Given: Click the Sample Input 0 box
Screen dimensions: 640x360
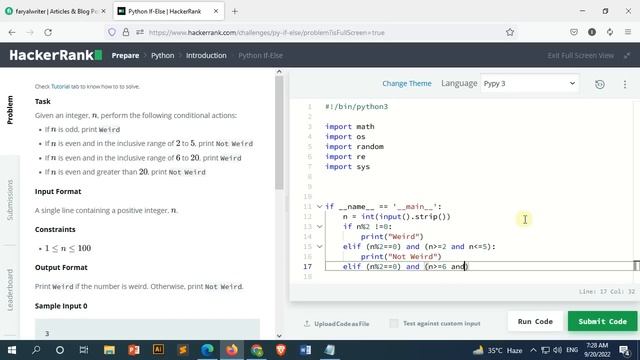Looking at the screenshot, I should (x=147, y=329).
